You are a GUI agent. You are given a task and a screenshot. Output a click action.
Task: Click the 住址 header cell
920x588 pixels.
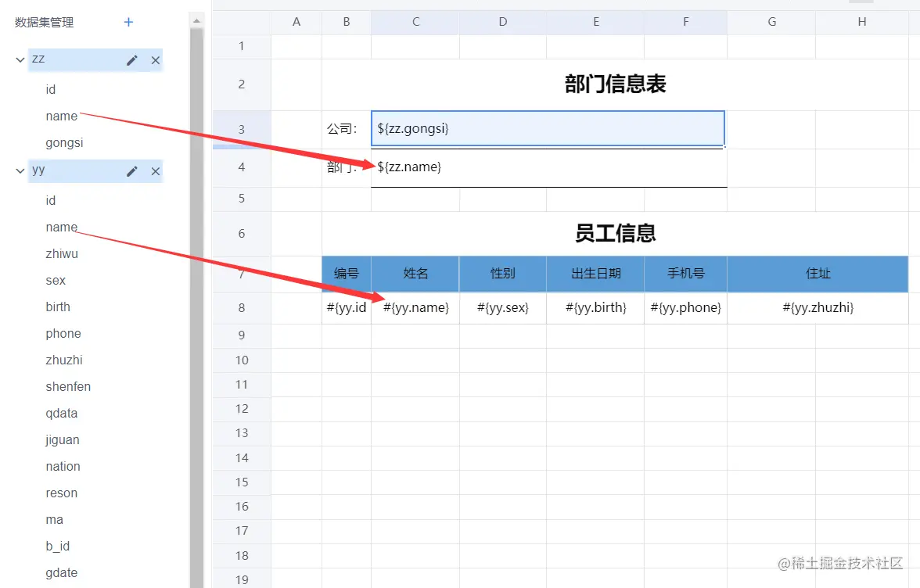pos(818,274)
